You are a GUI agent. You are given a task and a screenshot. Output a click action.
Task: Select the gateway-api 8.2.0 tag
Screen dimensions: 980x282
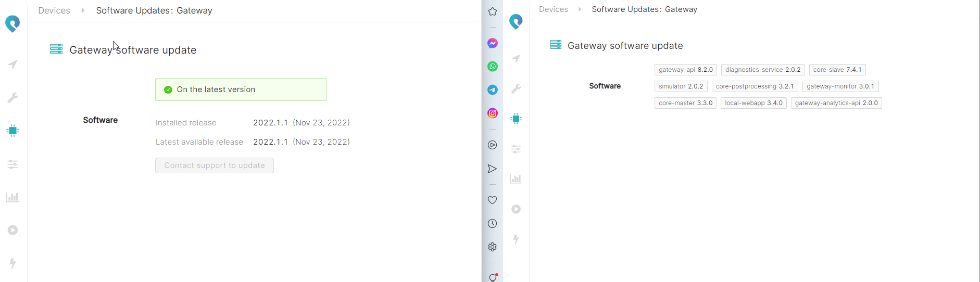pyautogui.click(x=685, y=70)
